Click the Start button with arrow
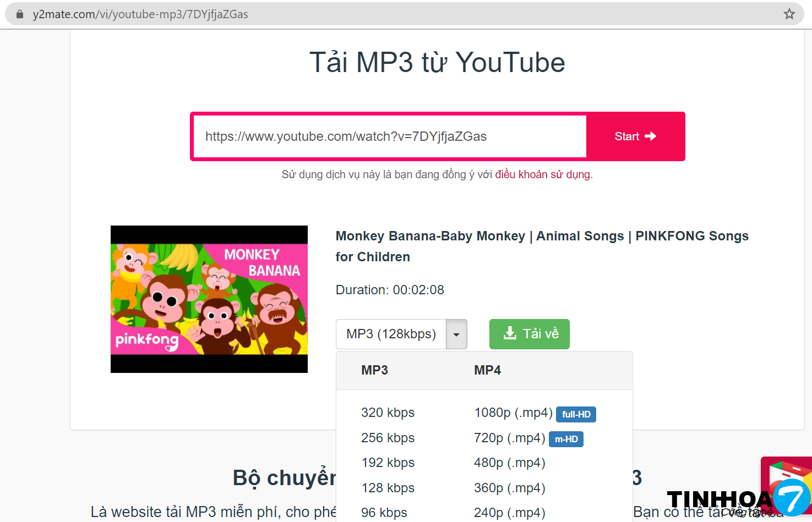The width and height of the screenshot is (812, 522). click(x=635, y=136)
